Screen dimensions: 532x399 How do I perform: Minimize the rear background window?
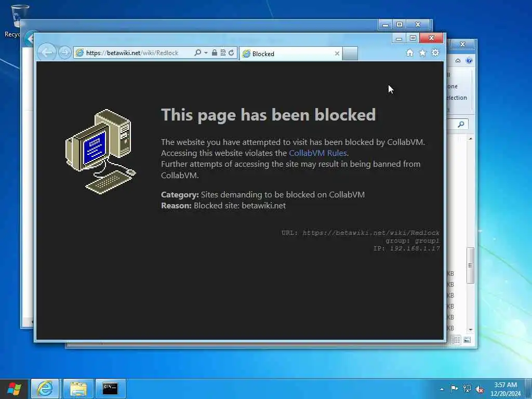click(385, 24)
